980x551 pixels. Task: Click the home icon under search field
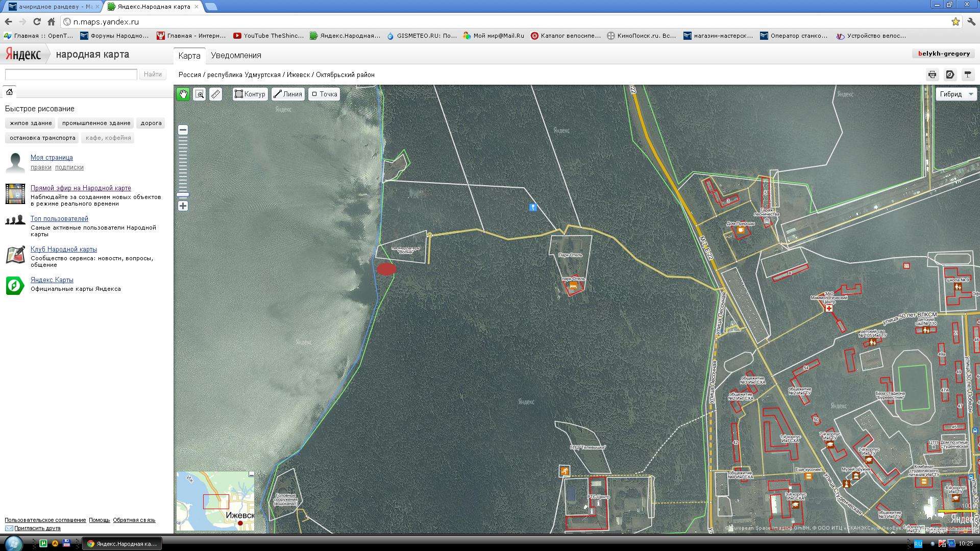(x=9, y=92)
